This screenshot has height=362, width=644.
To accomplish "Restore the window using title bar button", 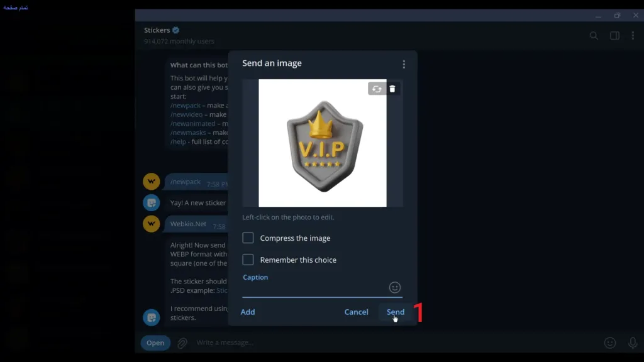I will (x=617, y=15).
